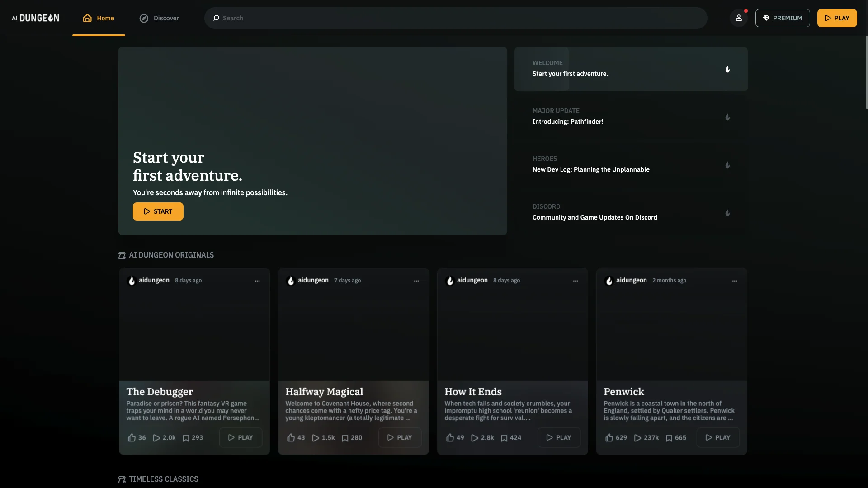Open the How It Ends cover image
This screenshot has width=868, height=488.
[513, 337]
